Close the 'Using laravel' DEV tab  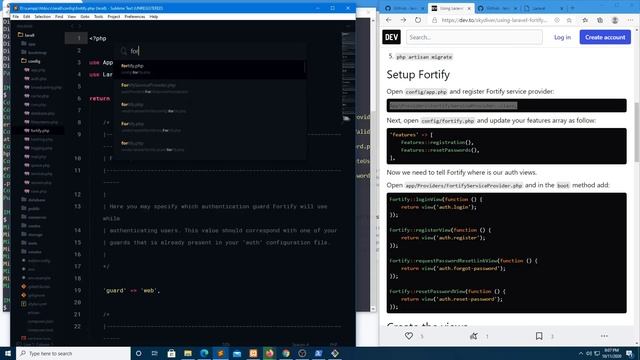tap(469, 8)
